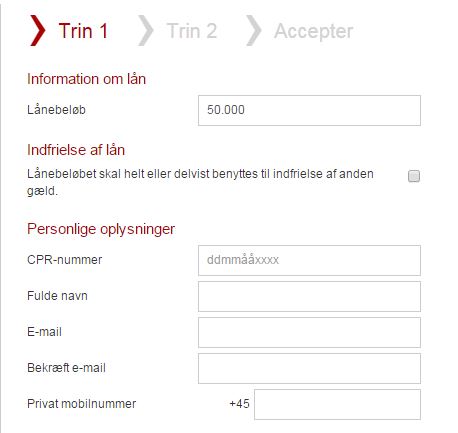Go to the Trin 2 step

[x=192, y=31]
